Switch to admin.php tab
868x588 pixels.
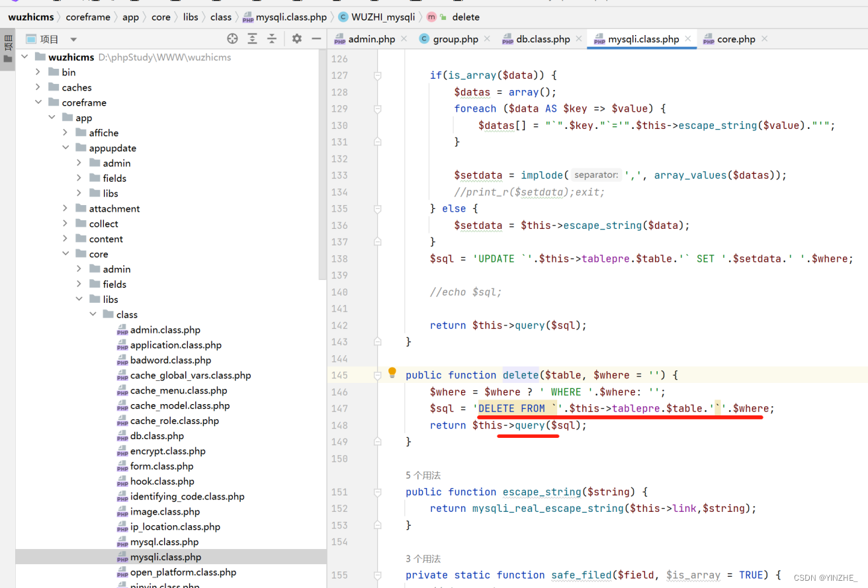(x=372, y=39)
